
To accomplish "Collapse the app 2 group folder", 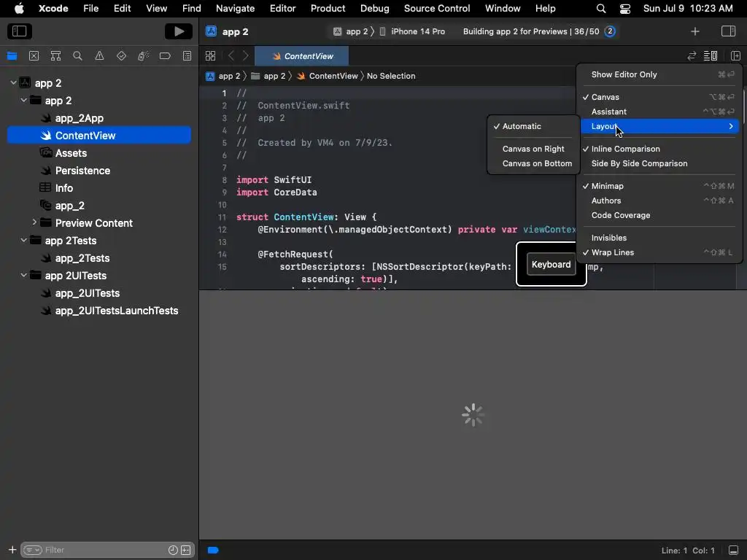I will point(24,101).
